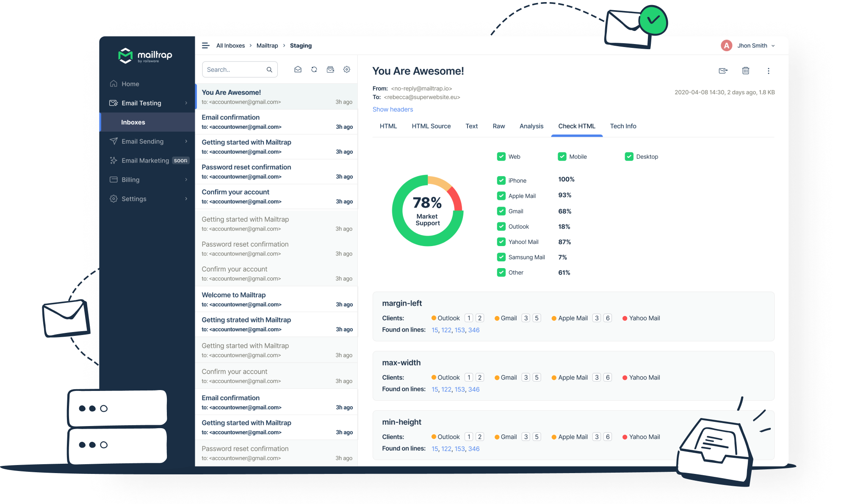
Task: Switch to the Analysis tab
Action: [531, 126]
